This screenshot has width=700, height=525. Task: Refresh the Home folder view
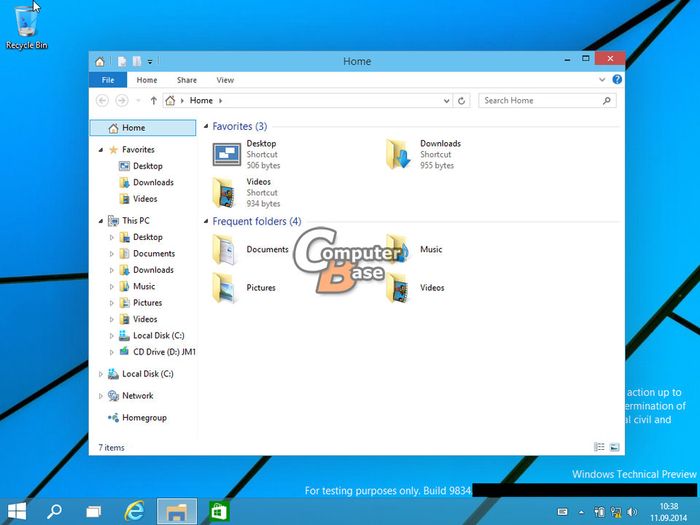pyautogui.click(x=462, y=101)
